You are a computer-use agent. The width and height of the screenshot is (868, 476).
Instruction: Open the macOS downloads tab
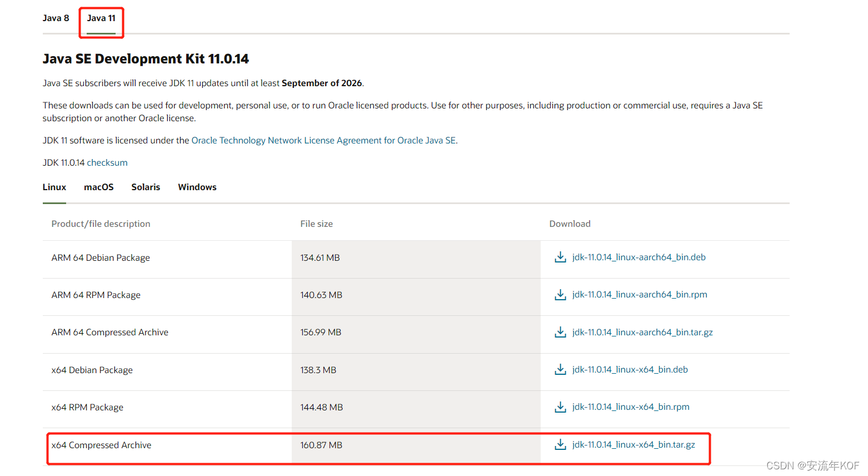99,187
